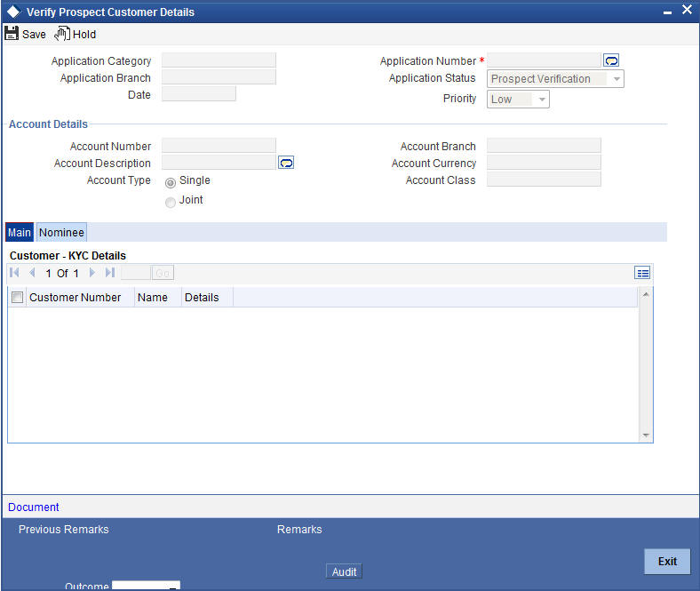Image resolution: width=700 pixels, height=591 pixels.
Task: Click the Customer - KYC Details heading
Action: 68,256
